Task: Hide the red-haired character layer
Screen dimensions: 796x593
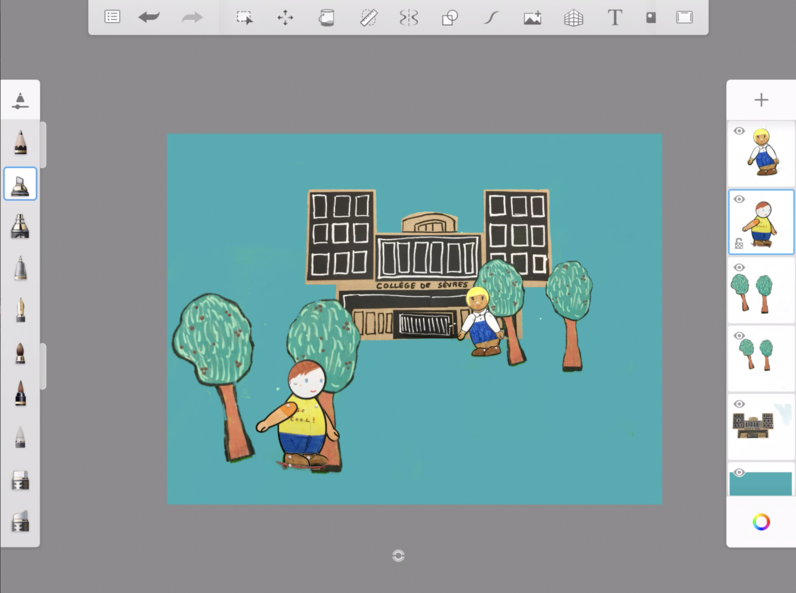Action: click(x=739, y=199)
